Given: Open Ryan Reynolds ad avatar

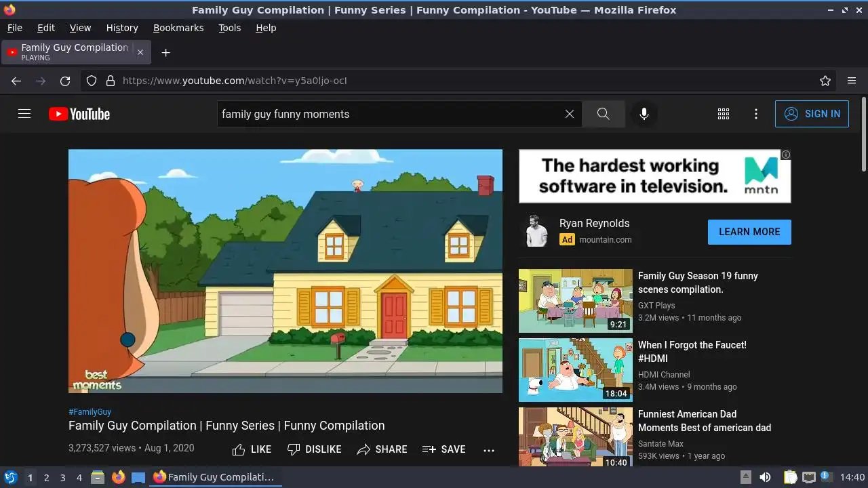Looking at the screenshot, I should click(536, 231).
